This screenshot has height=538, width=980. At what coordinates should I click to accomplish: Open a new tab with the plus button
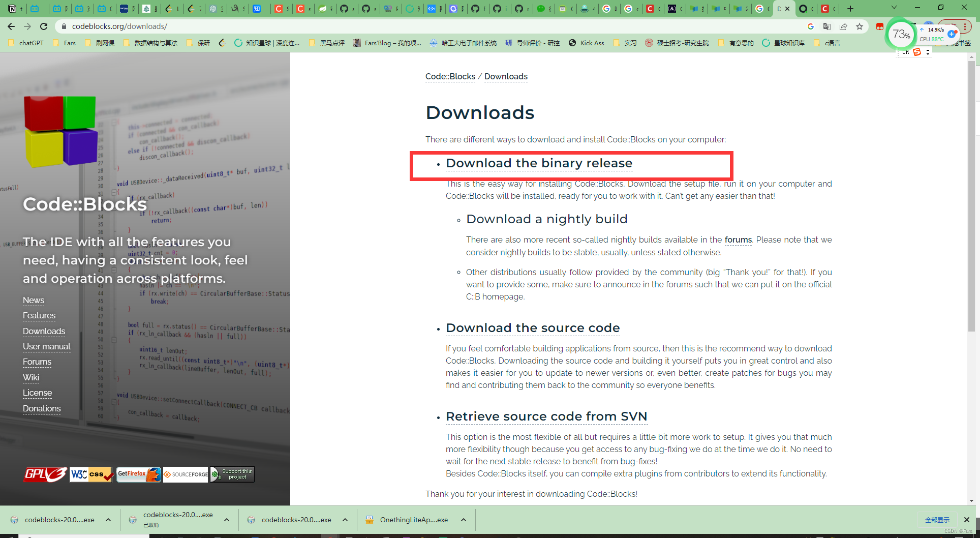coord(850,9)
